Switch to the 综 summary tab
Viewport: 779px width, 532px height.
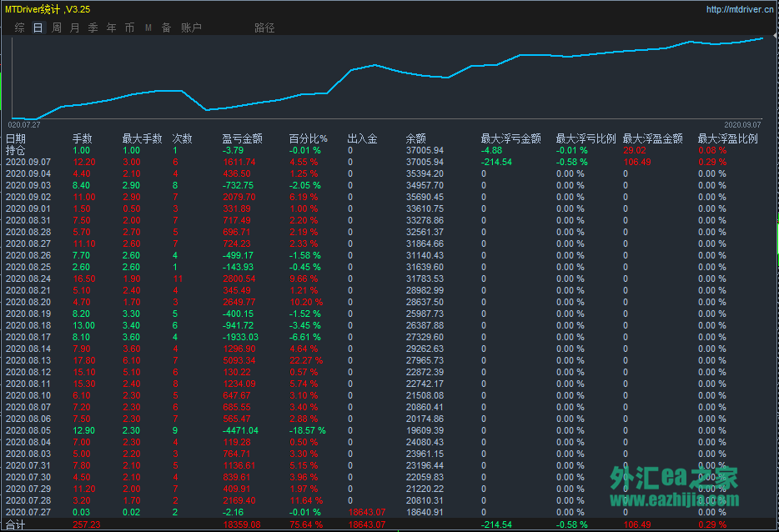coord(20,28)
